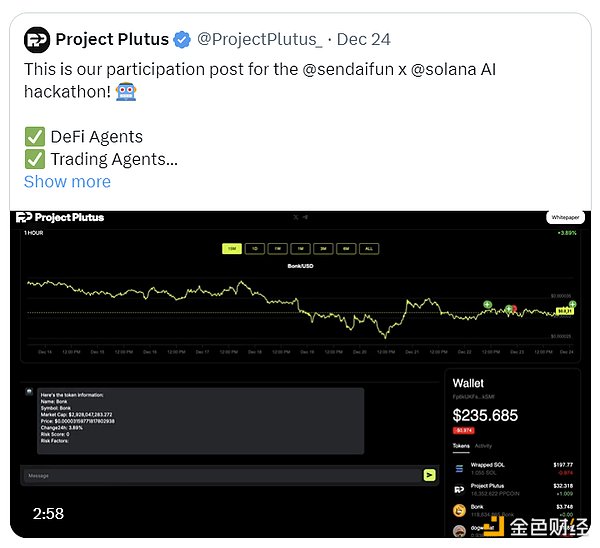The image size is (600, 548).
Task: Click the @ProjectPlutus_ handle
Action: [x=260, y=40]
